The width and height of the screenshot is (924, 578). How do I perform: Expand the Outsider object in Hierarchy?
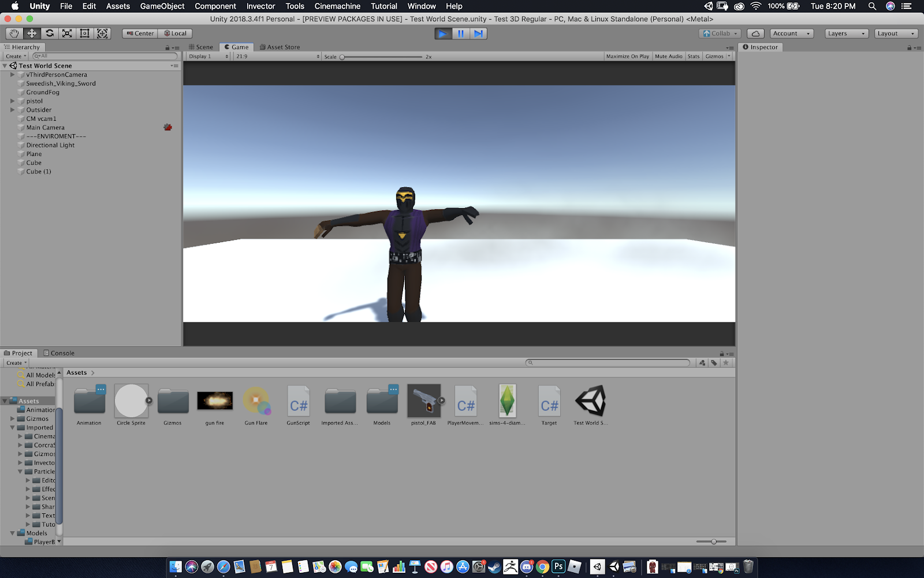coord(12,110)
